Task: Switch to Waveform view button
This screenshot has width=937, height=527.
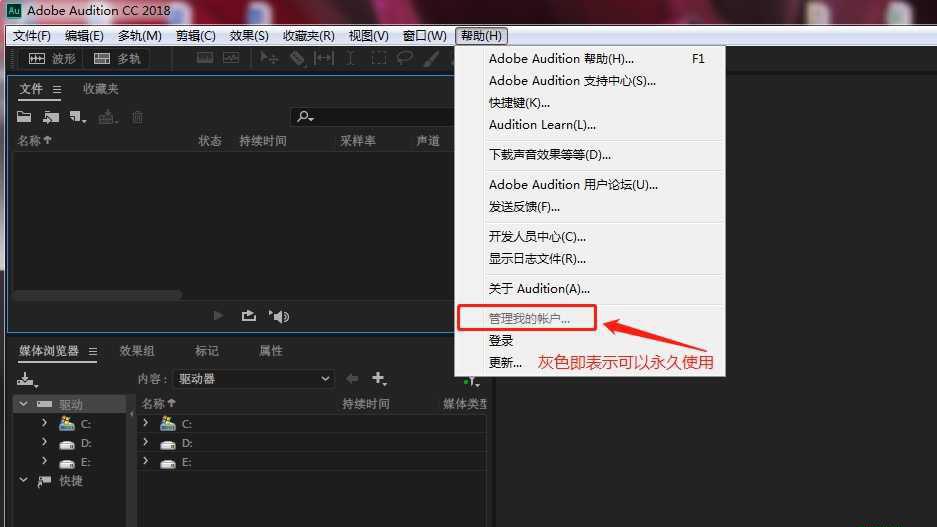Action: point(52,59)
